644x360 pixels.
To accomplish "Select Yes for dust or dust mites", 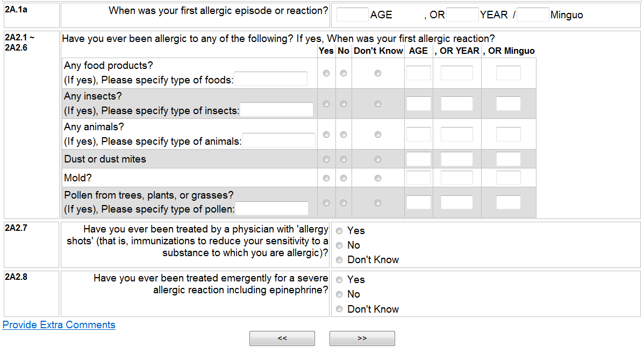I will [326, 159].
